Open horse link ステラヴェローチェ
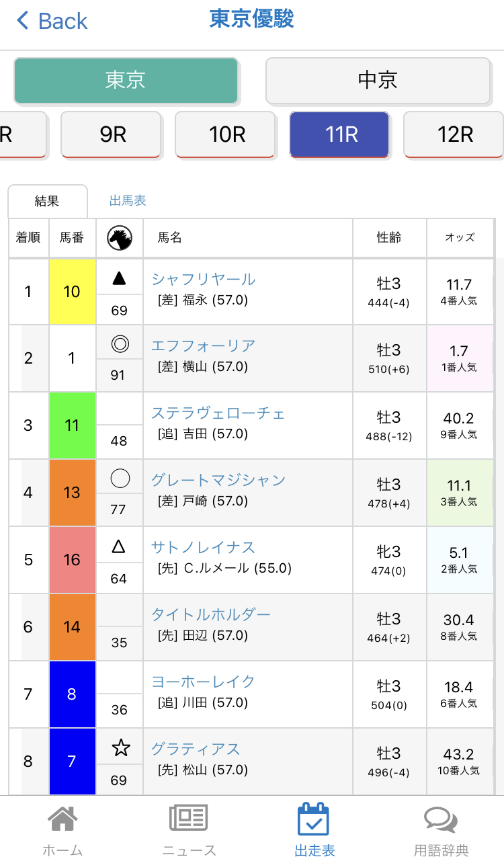The height and width of the screenshot is (861, 504). point(218,413)
